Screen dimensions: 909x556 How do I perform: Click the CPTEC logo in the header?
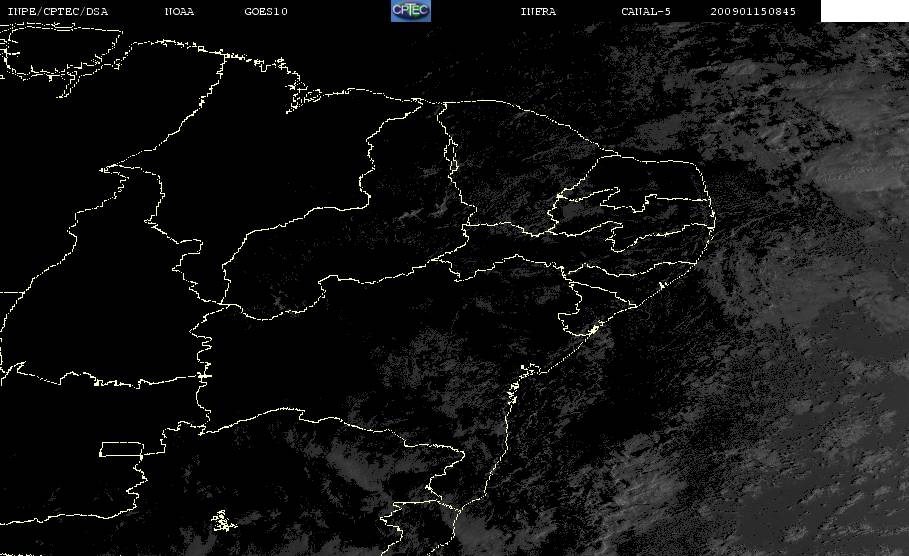410,10
